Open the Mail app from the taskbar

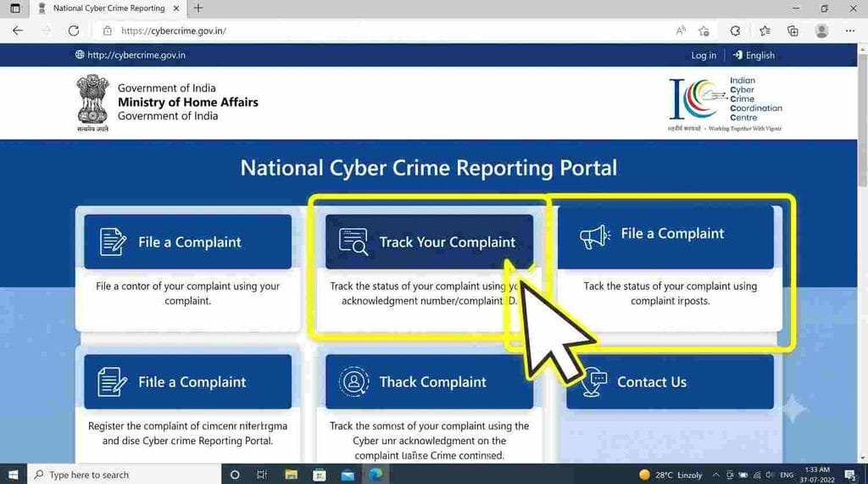click(348, 475)
